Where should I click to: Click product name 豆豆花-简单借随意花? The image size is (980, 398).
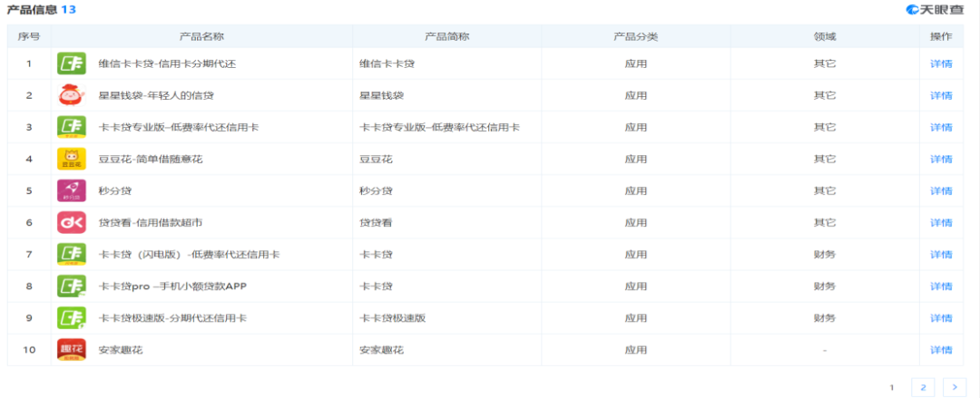151,160
